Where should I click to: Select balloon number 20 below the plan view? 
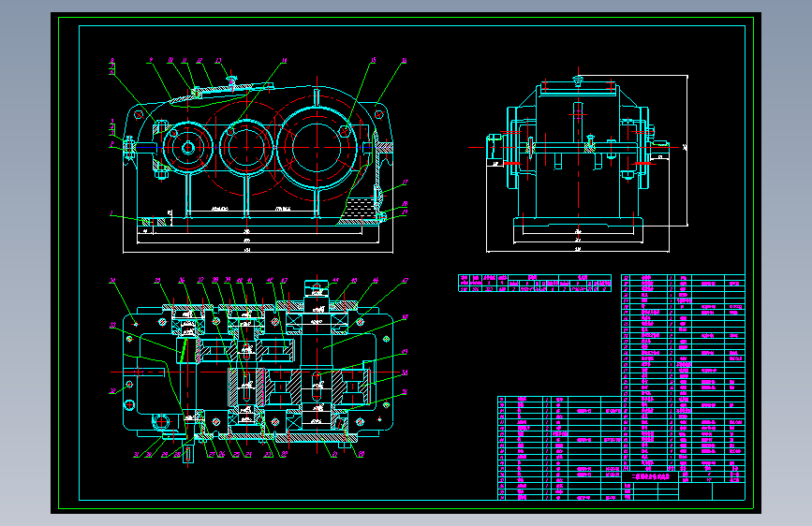(x=361, y=454)
